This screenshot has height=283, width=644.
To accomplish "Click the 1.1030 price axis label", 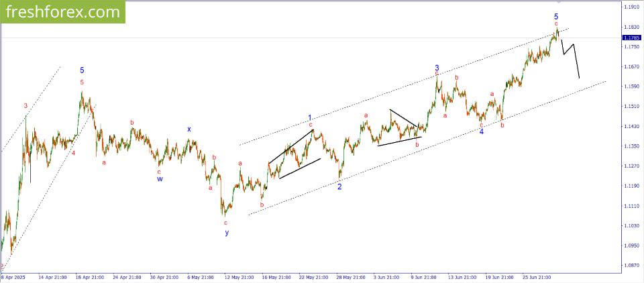I will pyautogui.click(x=631, y=226).
